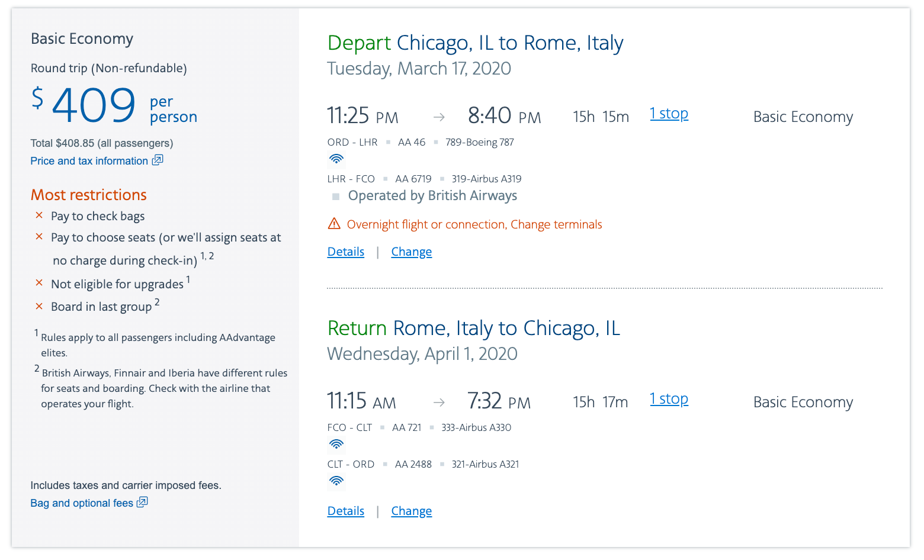Click the Wi-Fi icon under FCO - CLT flight

click(336, 444)
